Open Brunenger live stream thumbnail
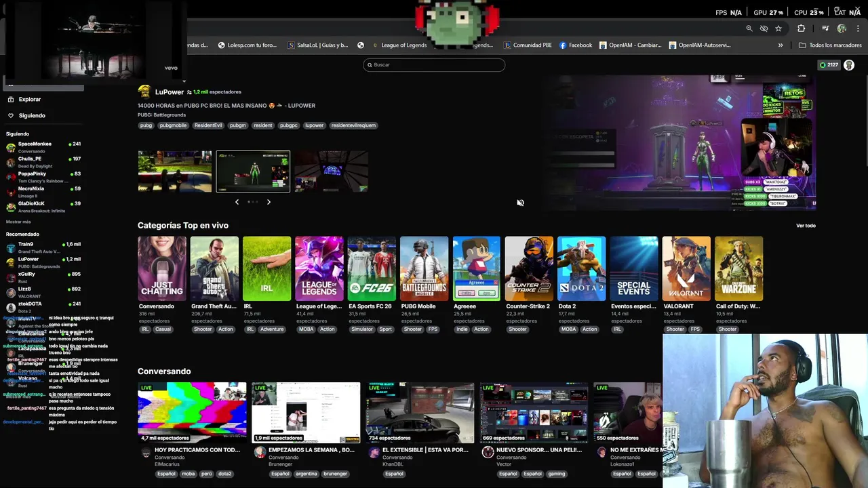 306,413
